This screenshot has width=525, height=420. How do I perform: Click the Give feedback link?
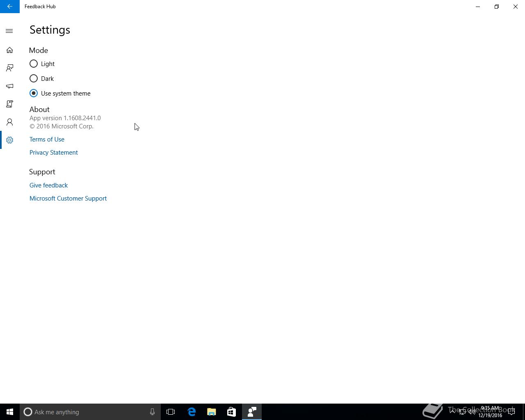click(x=49, y=185)
